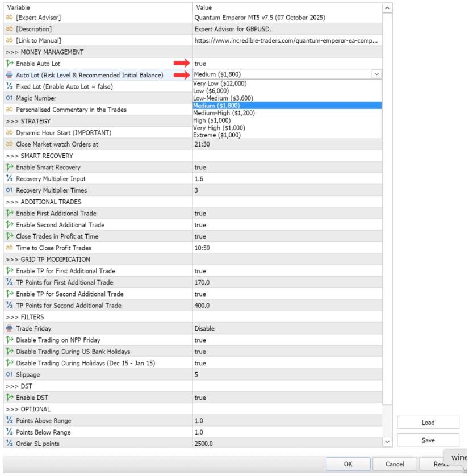Select the Time to Close value 10:59
Screen dimensions: 469x476
[202, 248]
